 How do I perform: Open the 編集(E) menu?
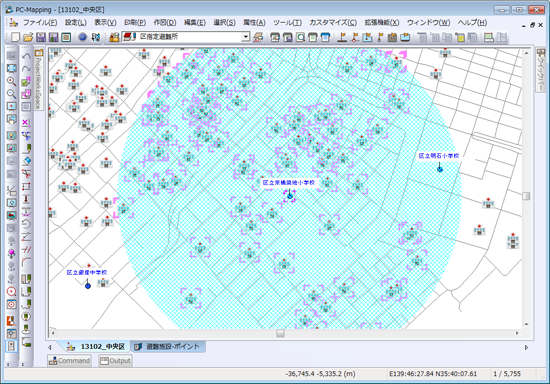click(195, 23)
